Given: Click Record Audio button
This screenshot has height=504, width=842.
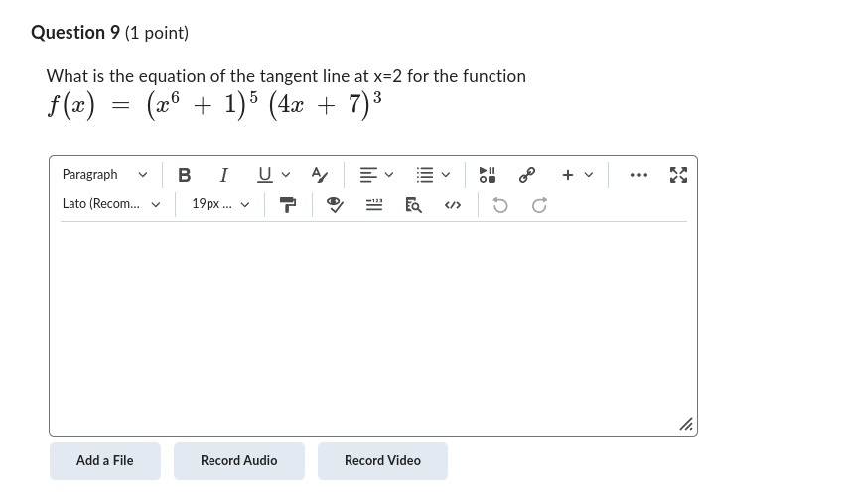Looking at the screenshot, I should point(239,461).
